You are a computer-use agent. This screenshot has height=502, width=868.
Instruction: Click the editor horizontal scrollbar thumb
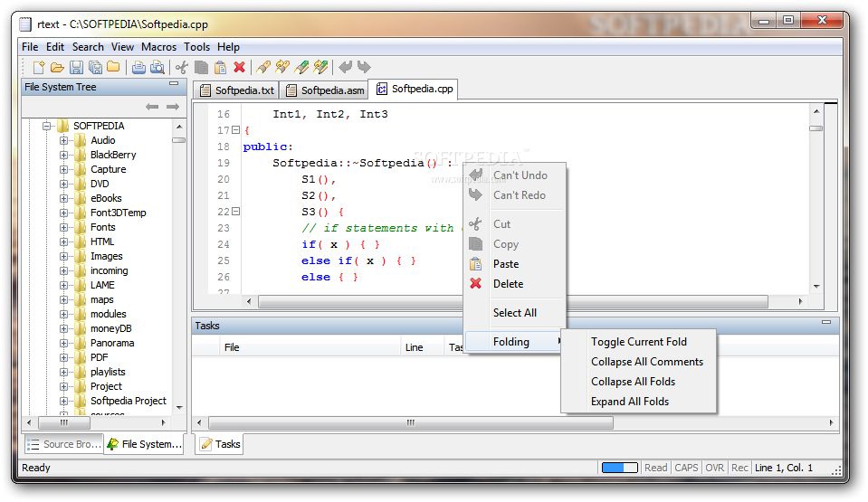(x=512, y=301)
